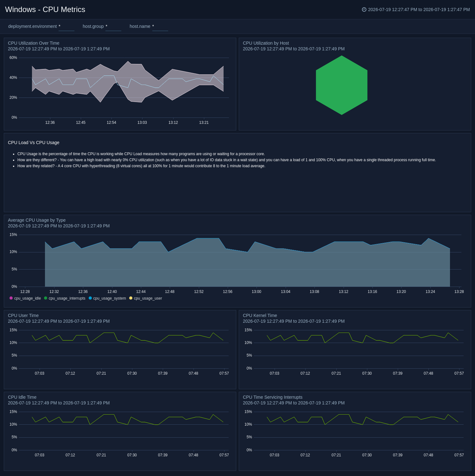This screenshot has height=476, width=475.
Task: Click the CPU Load Vs CPU Usage heading
Action: pos(34,143)
